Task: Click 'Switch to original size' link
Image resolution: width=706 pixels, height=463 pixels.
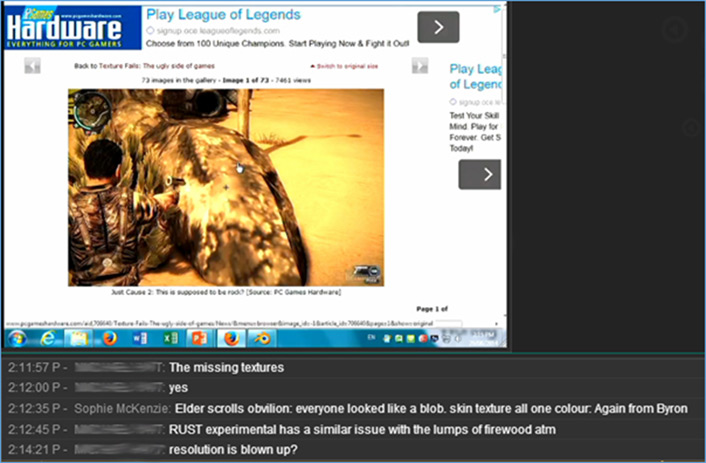Action: pyautogui.click(x=344, y=66)
